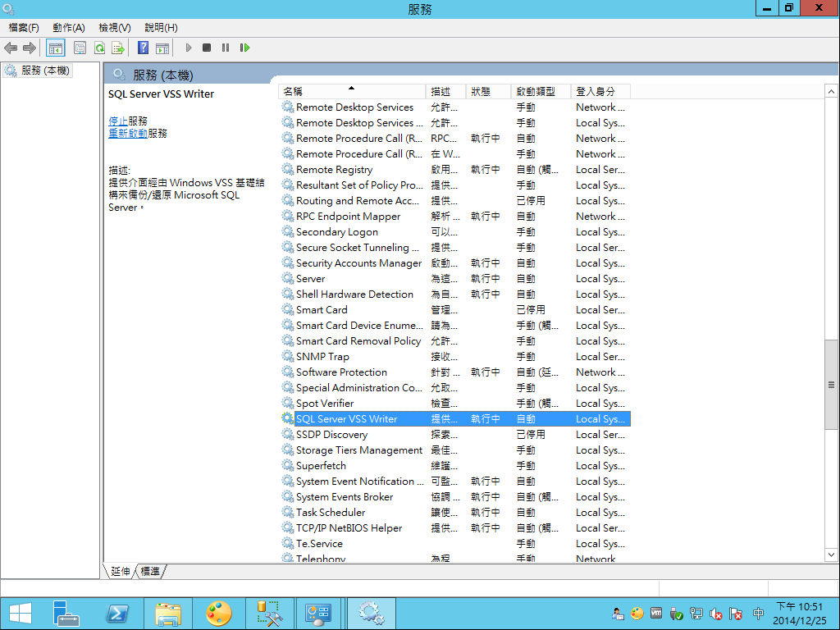The image size is (840, 630).
Task: Launch PowerShell from the taskbar
Action: pos(117,614)
